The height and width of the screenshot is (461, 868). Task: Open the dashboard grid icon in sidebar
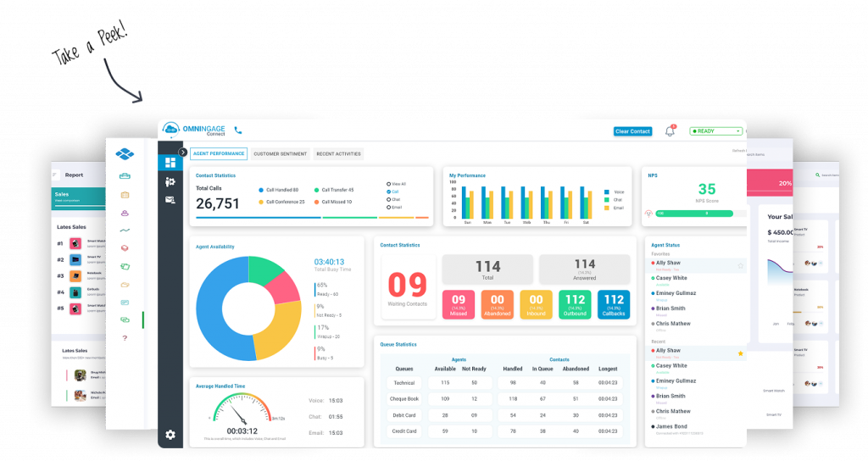pyautogui.click(x=170, y=162)
